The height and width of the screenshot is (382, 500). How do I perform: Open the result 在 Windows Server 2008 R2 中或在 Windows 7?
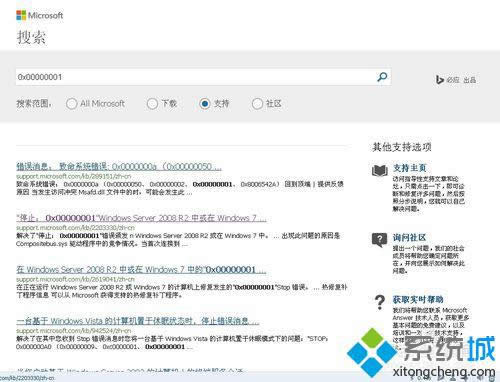[141, 269]
